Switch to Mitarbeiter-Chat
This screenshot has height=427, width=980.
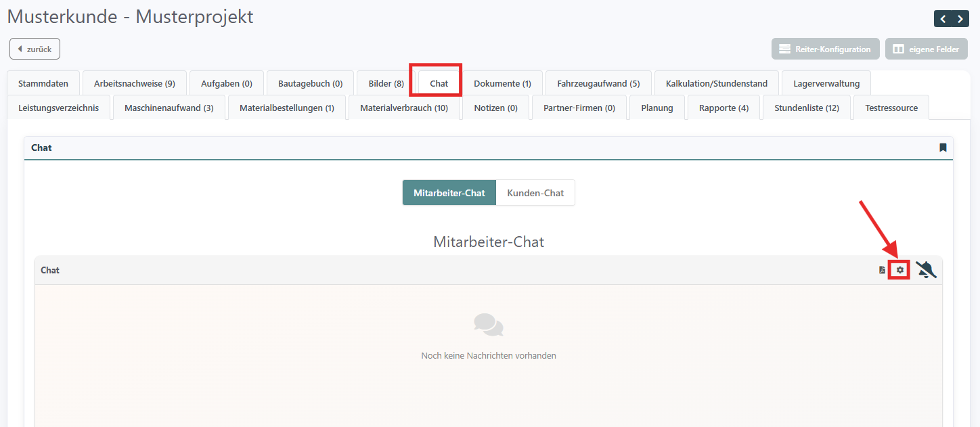449,193
